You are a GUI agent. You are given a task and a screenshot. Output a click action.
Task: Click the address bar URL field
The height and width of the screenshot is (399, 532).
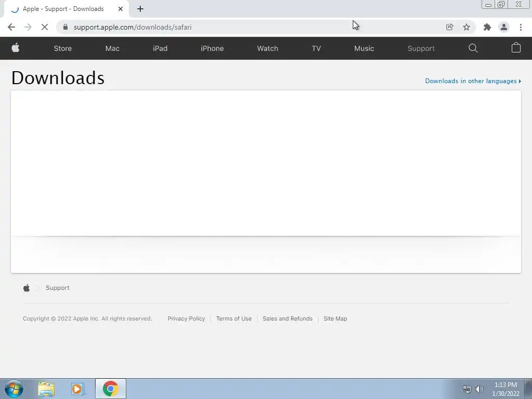(x=251, y=27)
